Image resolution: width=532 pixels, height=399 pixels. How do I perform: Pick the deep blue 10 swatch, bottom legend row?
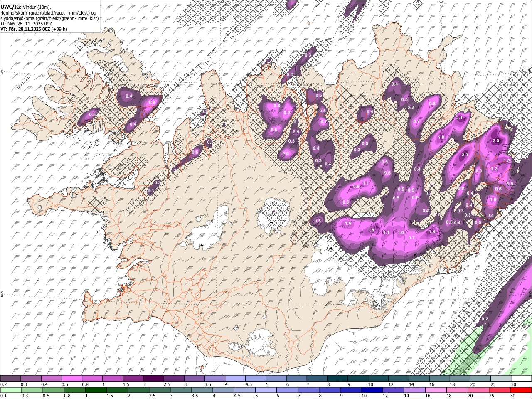372,390
